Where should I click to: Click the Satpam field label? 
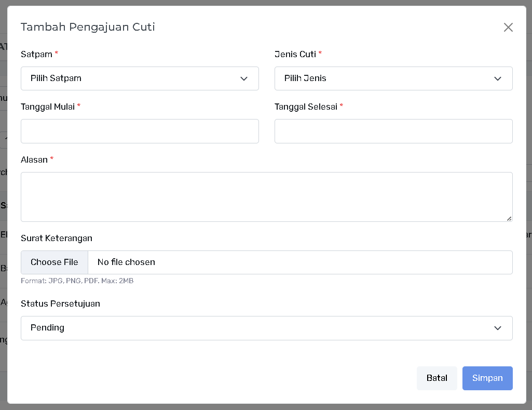tap(36, 54)
